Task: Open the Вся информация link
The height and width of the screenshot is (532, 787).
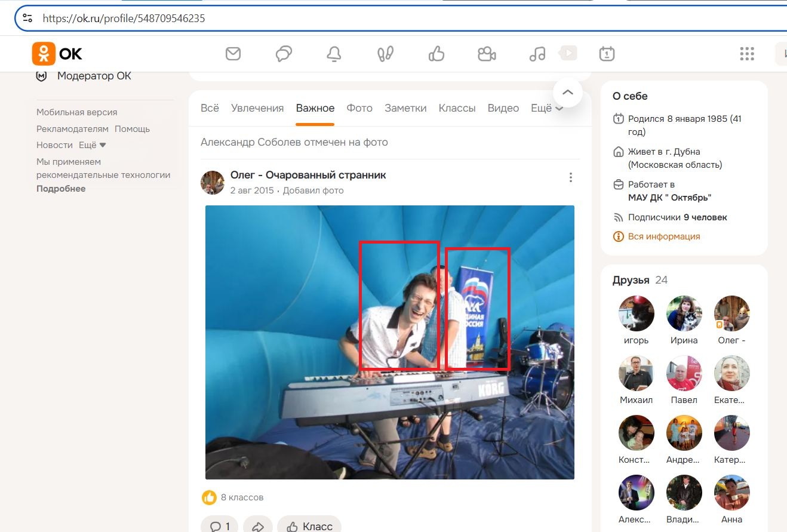Action: pos(663,236)
